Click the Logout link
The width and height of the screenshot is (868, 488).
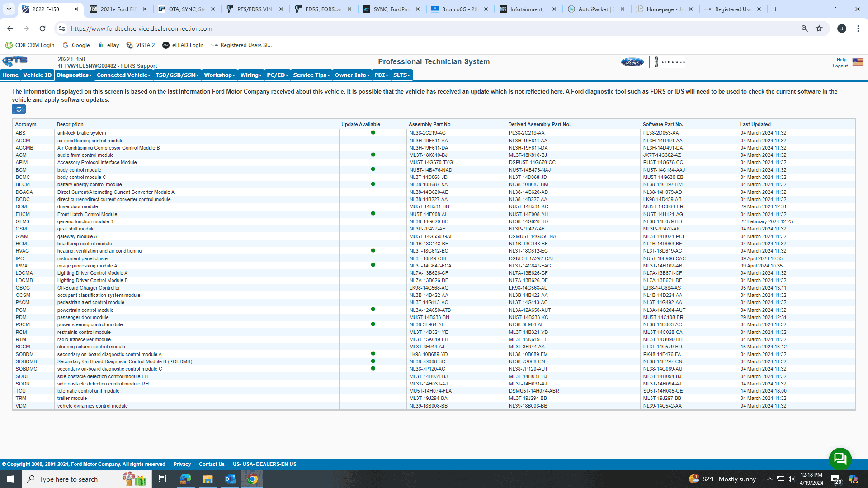coord(840,66)
